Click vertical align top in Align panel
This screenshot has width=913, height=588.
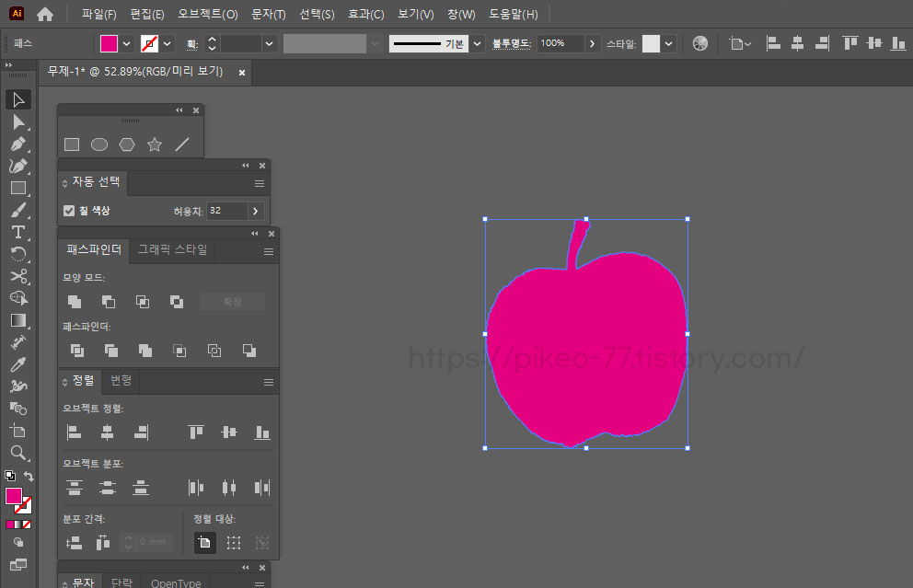[x=196, y=432]
